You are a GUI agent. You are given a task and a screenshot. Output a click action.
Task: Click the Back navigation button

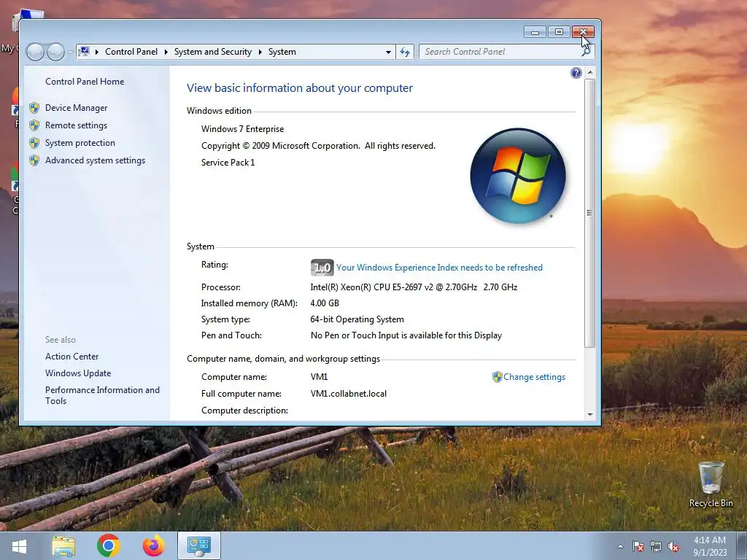pyautogui.click(x=35, y=52)
